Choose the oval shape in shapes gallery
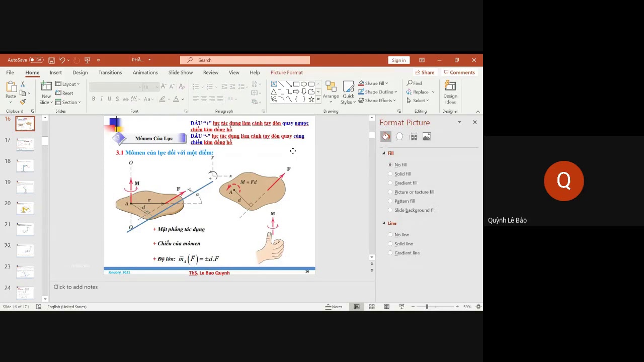Image resolution: width=644 pixels, height=362 pixels. 304,84
